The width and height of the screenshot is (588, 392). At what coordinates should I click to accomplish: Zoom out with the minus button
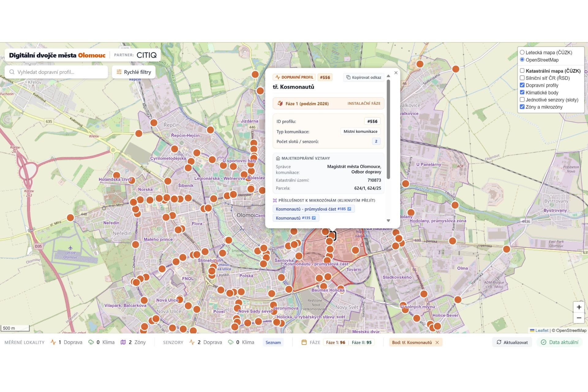tap(579, 318)
